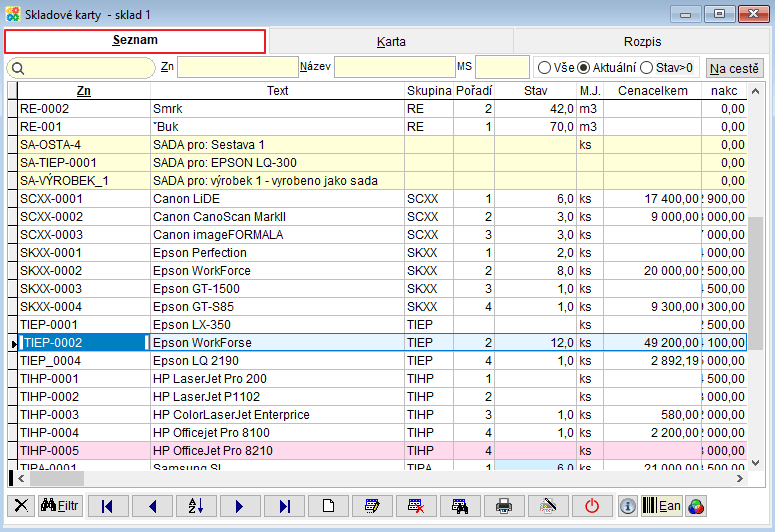The width and height of the screenshot is (775, 532).
Task: Select the Aktuální radio button
Action: 584,67
